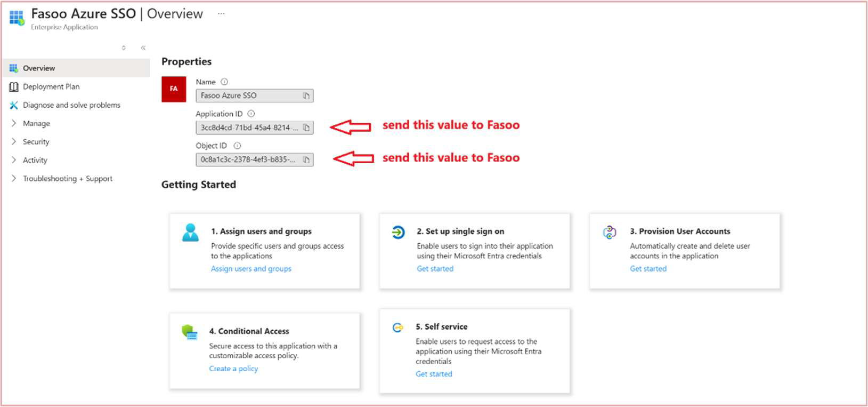Click the Deployment Plan book icon
The width and height of the screenshot is (868, 407).
click(14, 86)
